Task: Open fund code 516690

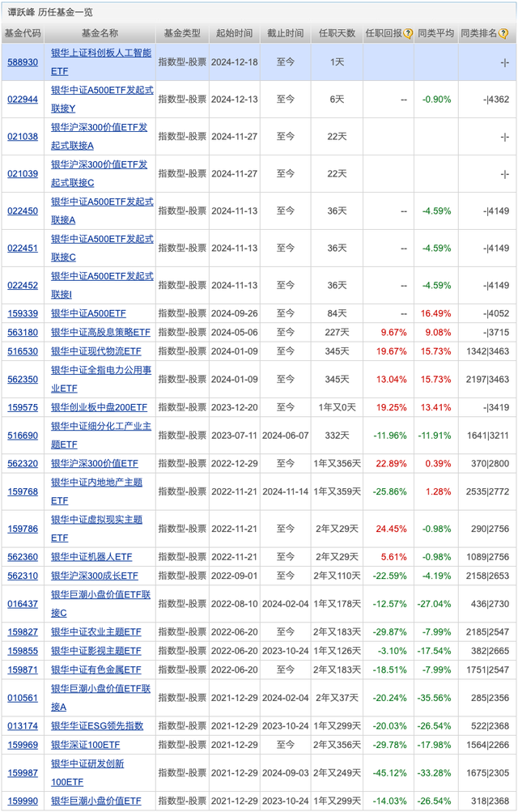Action: (x=23, y=436)
